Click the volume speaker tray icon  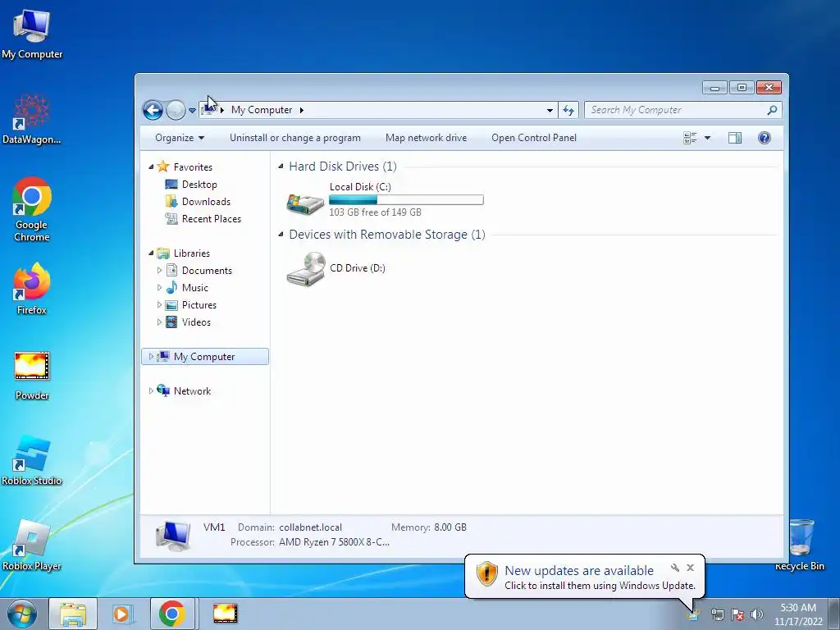[757, 615]
